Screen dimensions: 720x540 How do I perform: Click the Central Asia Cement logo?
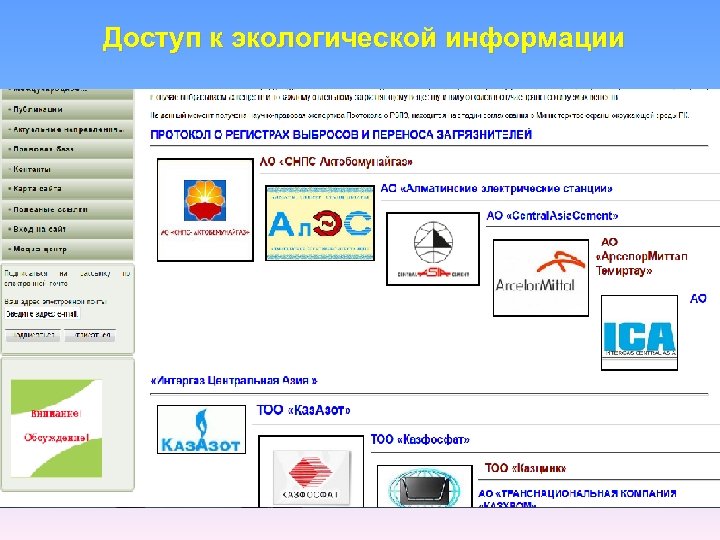pos(433,249)
